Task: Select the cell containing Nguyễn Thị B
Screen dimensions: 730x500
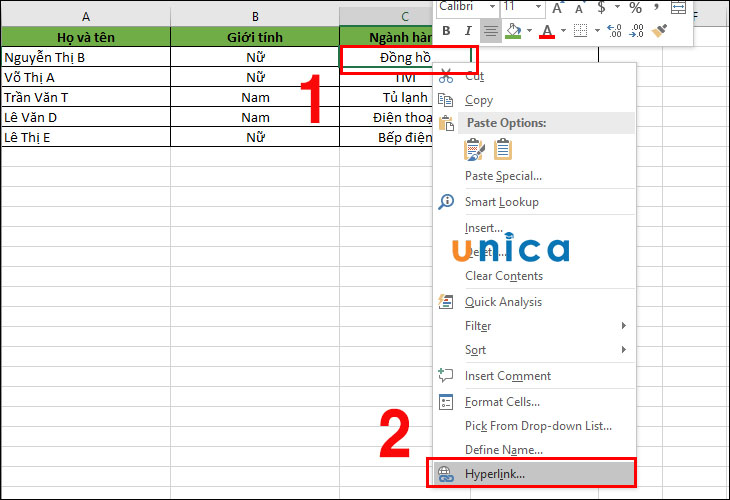Action: click(85, 57)
